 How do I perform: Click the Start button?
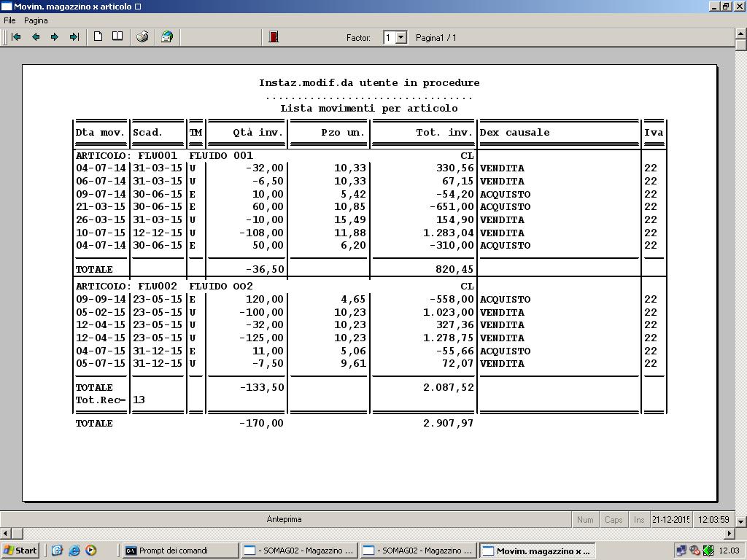(x=20, y=551)
